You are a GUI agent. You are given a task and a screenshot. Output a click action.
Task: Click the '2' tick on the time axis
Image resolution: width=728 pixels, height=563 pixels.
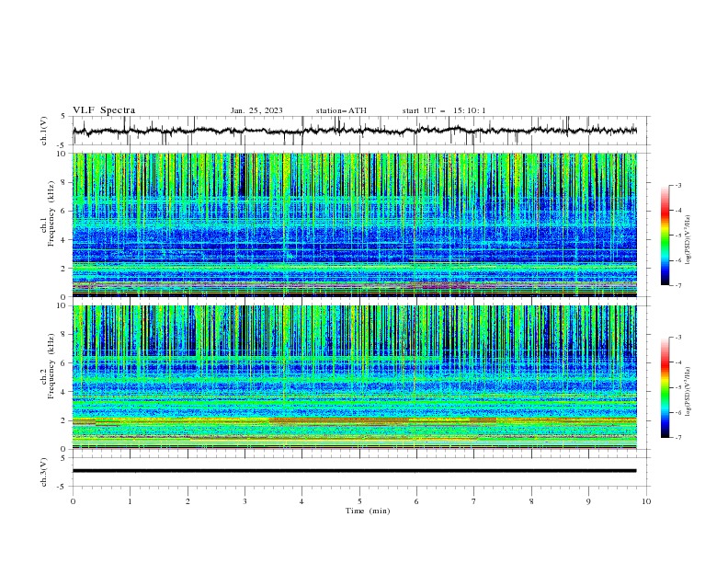point(188,501)
